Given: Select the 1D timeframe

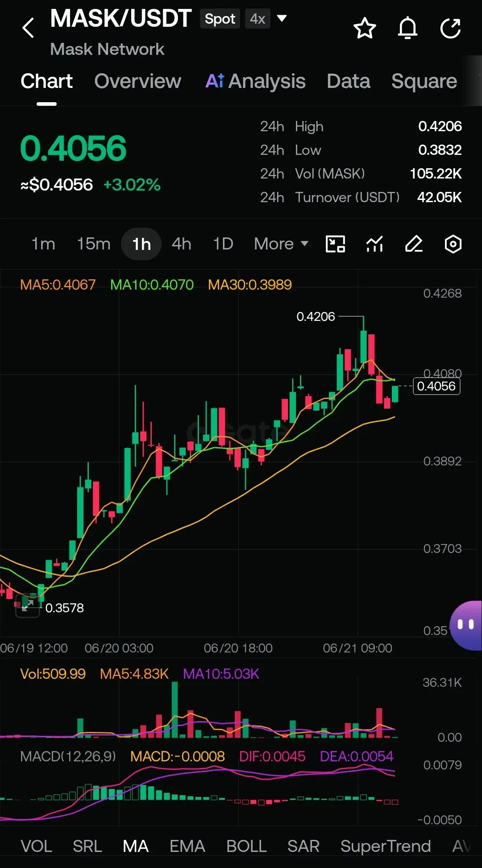Looking at the screenshot, I should click(223, 244).
